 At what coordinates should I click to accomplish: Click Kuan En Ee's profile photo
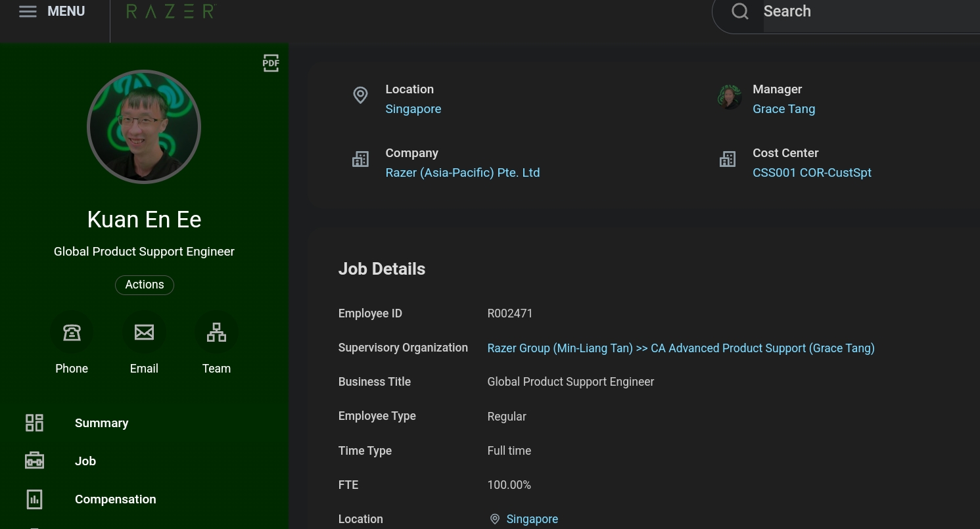click(144, 127)
